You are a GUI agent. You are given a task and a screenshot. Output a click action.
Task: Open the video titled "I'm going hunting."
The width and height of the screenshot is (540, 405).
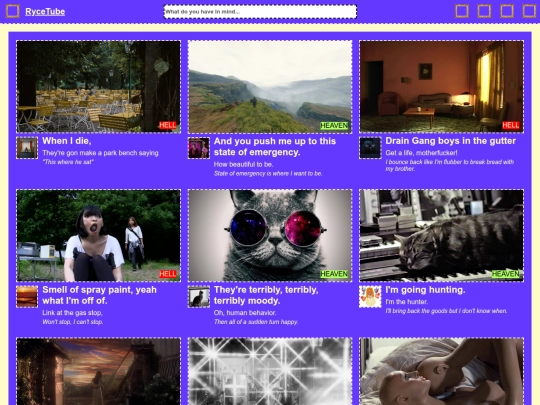(x=425, y=290)
